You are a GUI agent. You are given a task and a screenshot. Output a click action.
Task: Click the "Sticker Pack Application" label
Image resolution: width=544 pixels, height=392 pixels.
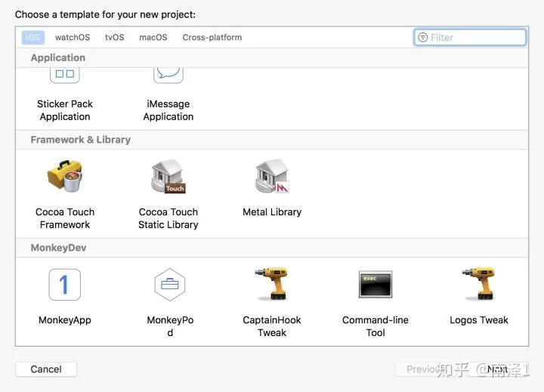click(x=65, y=110)
